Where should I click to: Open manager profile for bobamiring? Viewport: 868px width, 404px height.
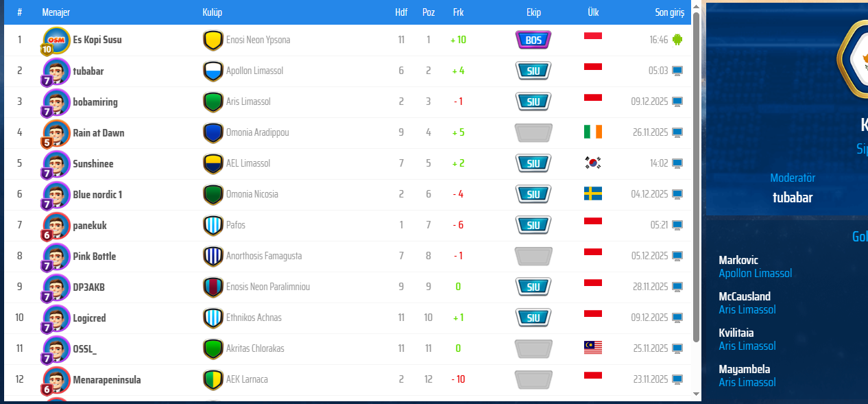(x=95, y=102)
